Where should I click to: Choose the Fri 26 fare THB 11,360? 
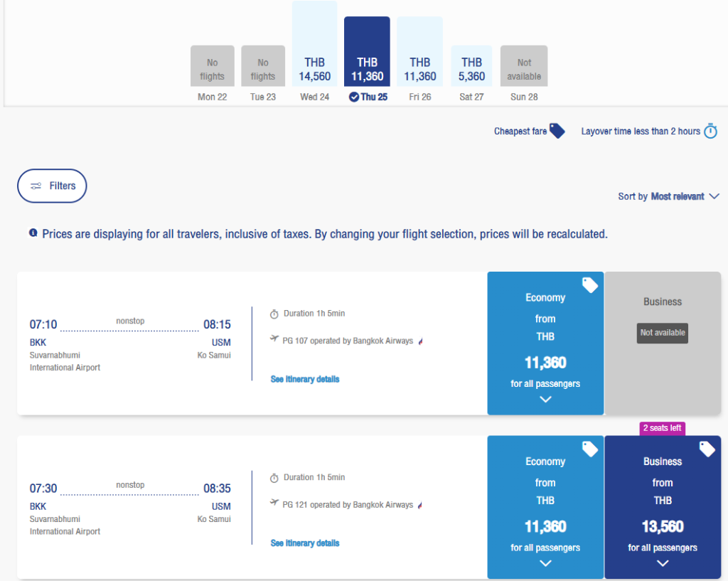pos(419,51)
